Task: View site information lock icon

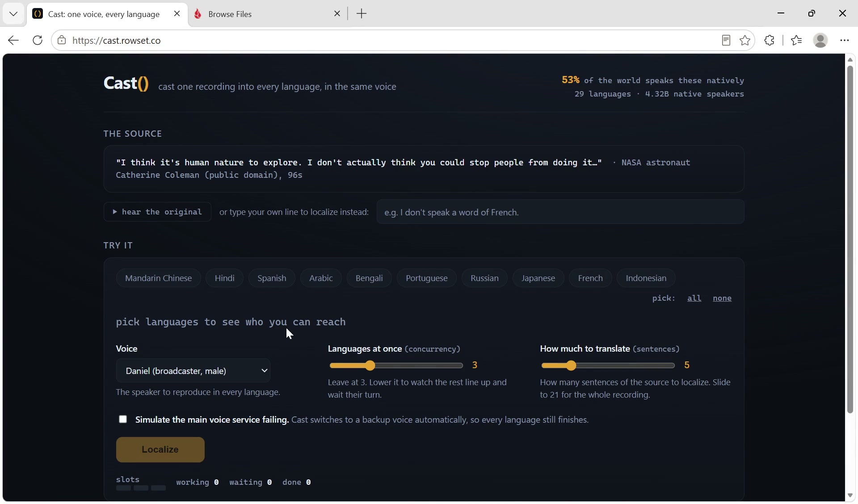Action: [x=62, y=41]
